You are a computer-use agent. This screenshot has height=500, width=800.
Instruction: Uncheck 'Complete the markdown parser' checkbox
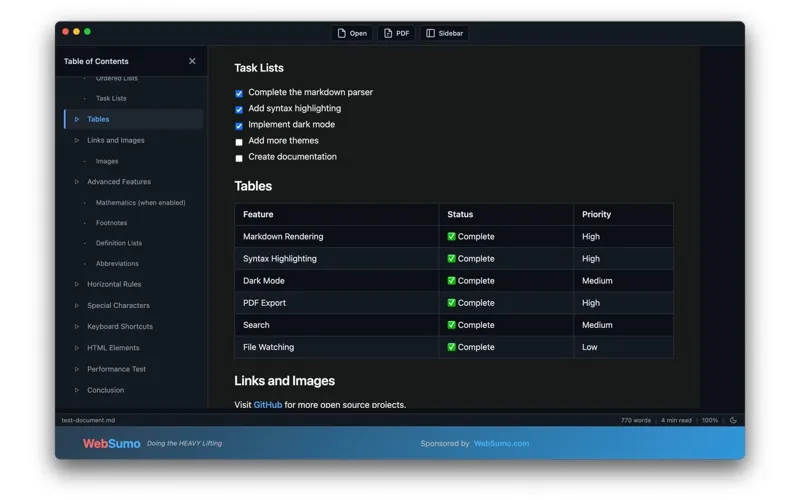(x=239, y=93)
